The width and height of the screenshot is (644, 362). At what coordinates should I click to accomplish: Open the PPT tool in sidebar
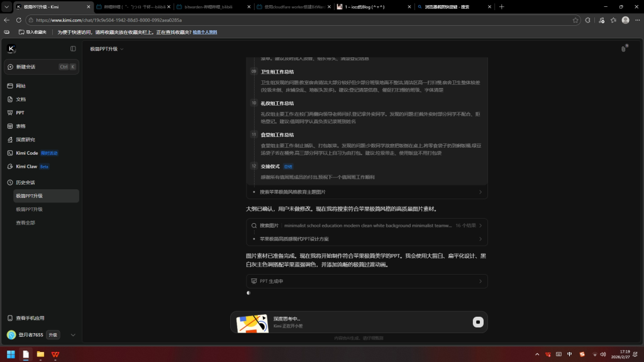point(20,112)
